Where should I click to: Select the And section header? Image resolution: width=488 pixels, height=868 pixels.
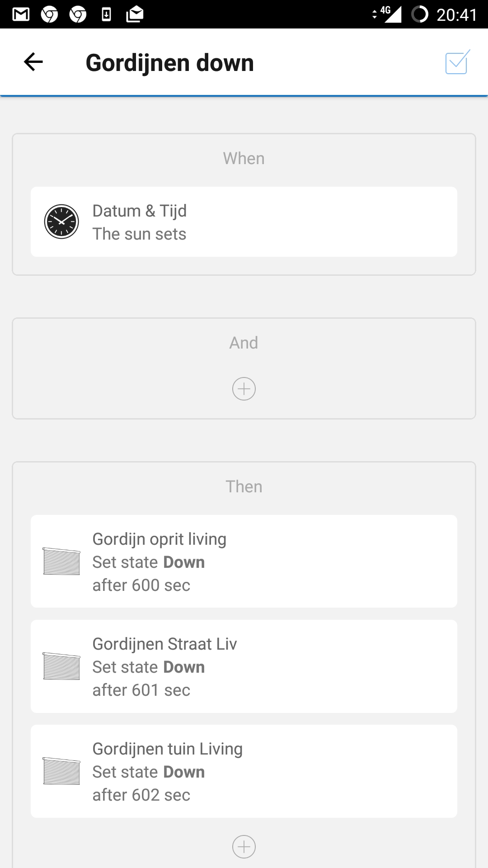coord(244,343)
